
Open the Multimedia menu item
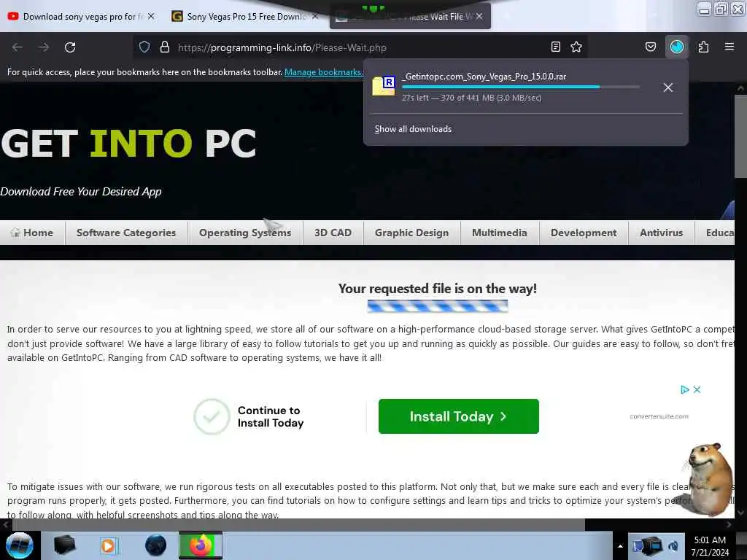tap(499, 233)
